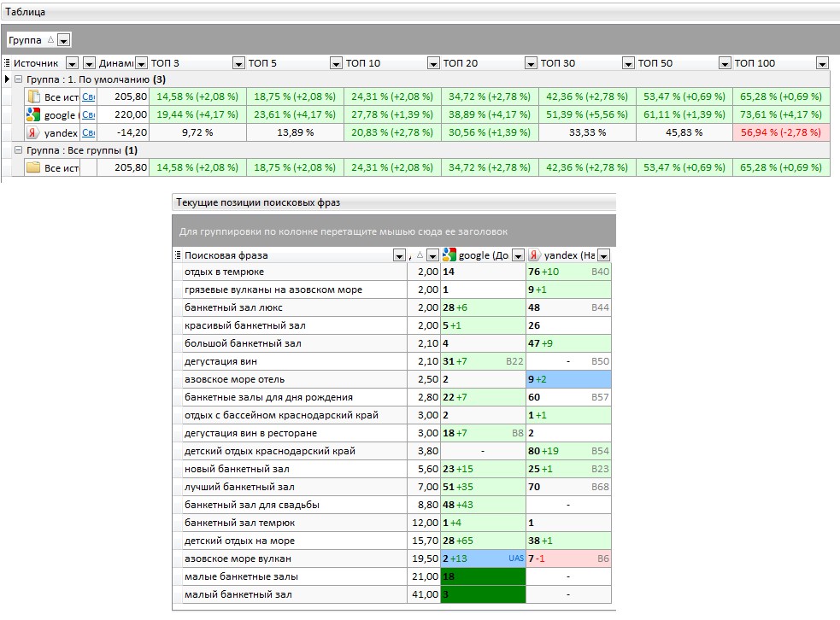The image size is (840, 620).
Task: Click the Yandex icon in phrases table header
Action: 534,255
